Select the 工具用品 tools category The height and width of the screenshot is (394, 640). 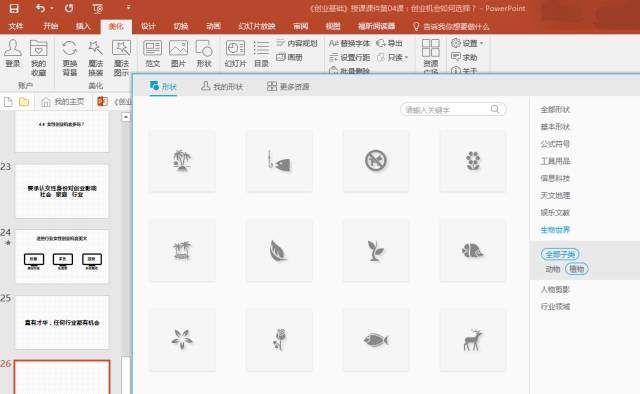pyautogui.click(x=555, y=161)
